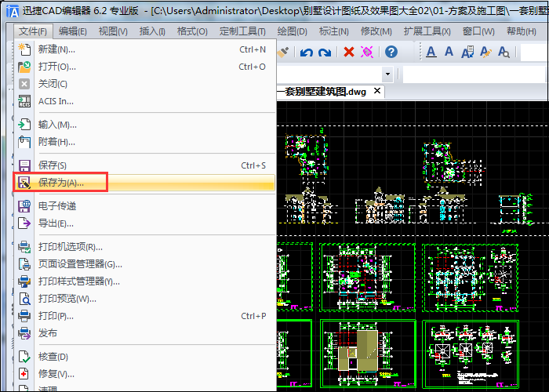The width and height of the screenshot is (549, 392).
Task: Click the clip attach icon beside 附着
Action: 24,142
